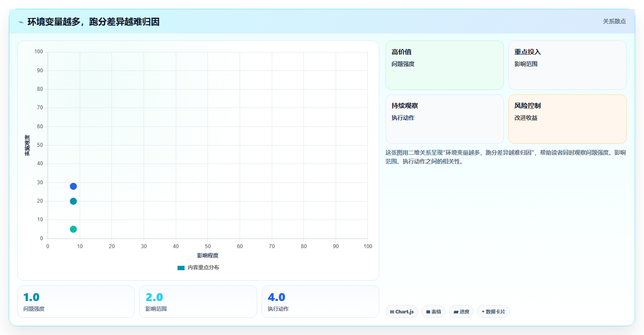The width and height of the screenshot is (644, 335).
Task: Click the 问题强度 text in 高价值 card
Action: coord(403,64)
